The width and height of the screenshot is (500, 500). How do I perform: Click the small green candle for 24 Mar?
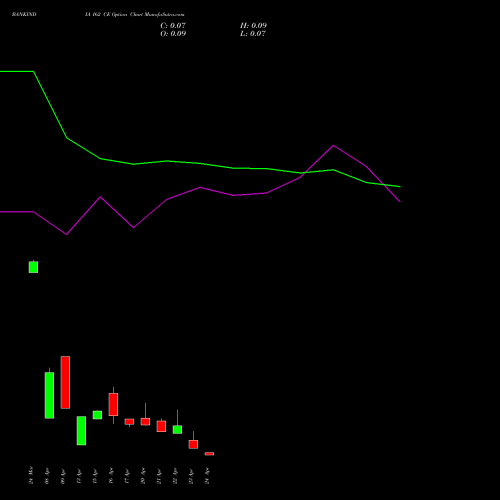tap(33, 267)
